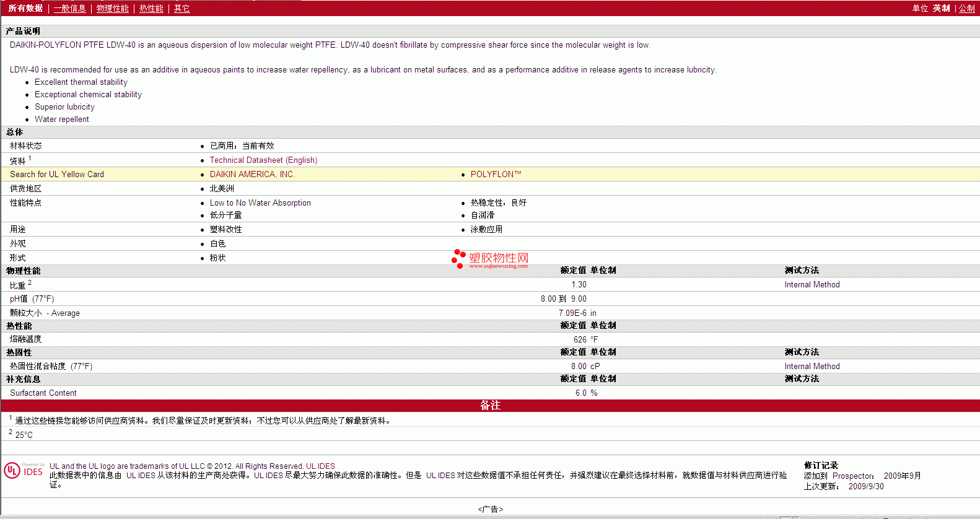This screenshot has height=519, width=980.
Task: Switch units to 公制
Action: pos(967,8)
